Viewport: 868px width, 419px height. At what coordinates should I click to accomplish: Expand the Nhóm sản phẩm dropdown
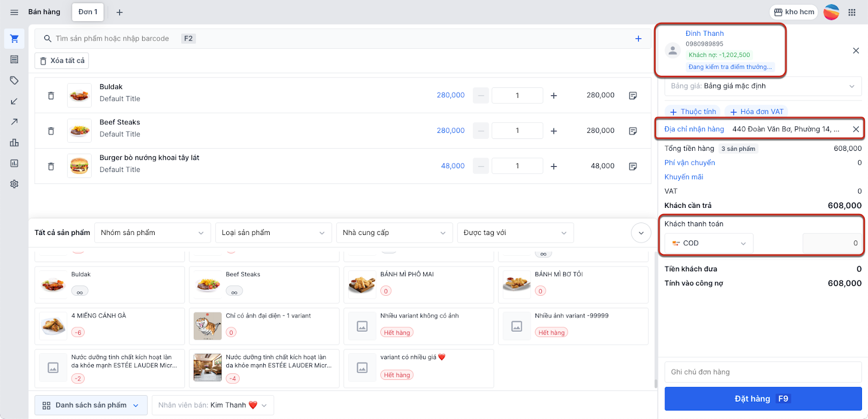[152, 233]
